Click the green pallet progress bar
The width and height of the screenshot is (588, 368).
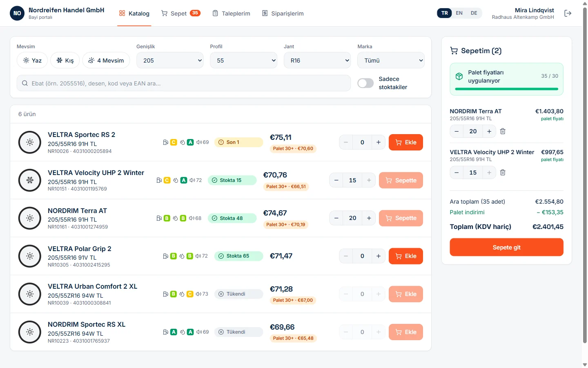(x=506, y=89)
